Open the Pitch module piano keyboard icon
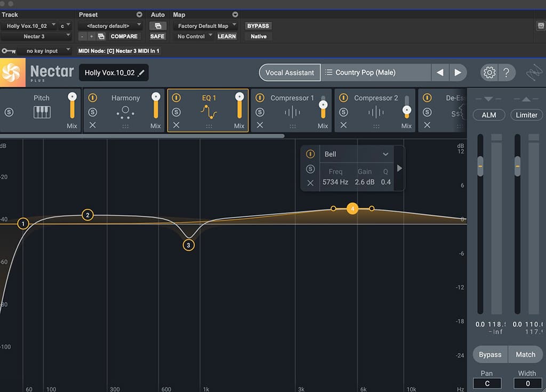Viewport: 546px width, 392px height. 42,112
